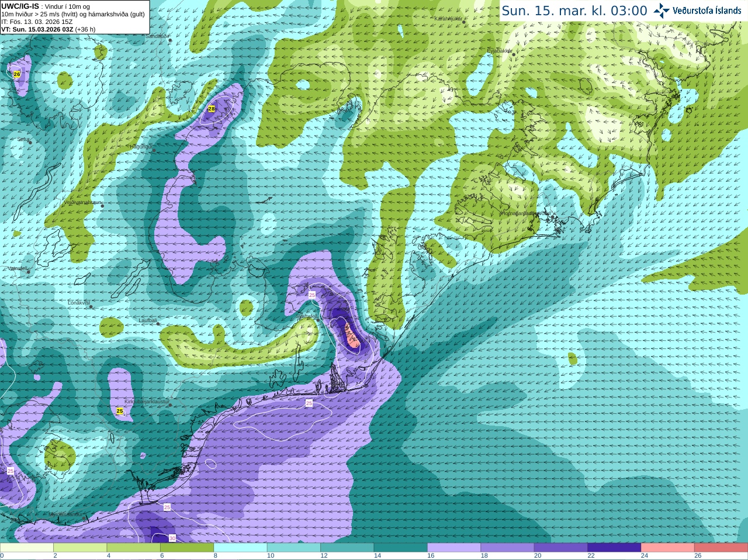The width and height of the screenshot is (748, 560).
Task: Select the 10–12 m/s legend color
Action: [293, 548]
